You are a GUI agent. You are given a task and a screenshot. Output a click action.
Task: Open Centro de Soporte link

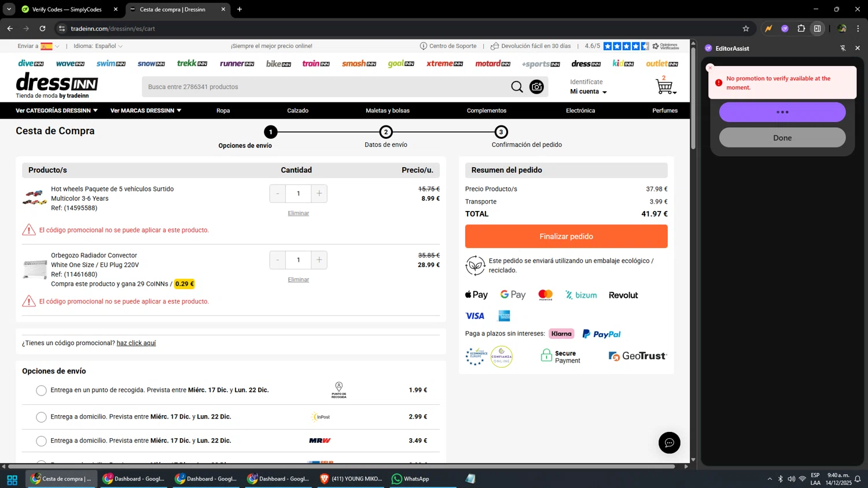[448, 46]
